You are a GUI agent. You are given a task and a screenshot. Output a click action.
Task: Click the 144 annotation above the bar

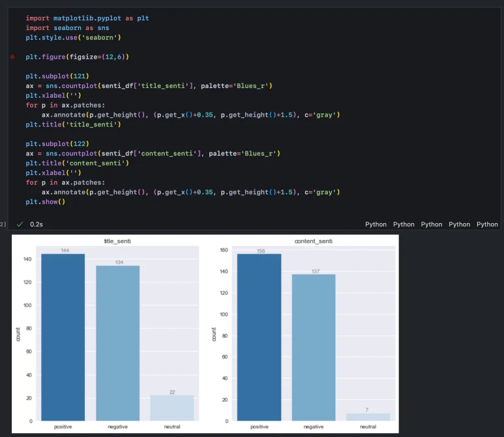click(x=65, y=250)
